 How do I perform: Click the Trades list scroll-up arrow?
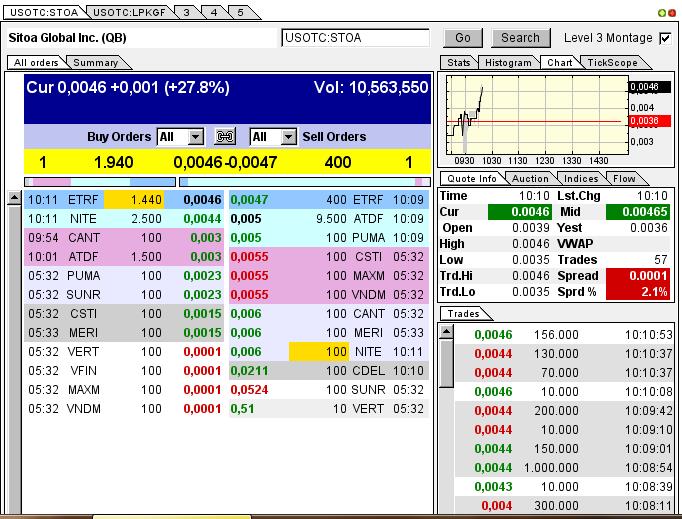(x=446, y=332)
